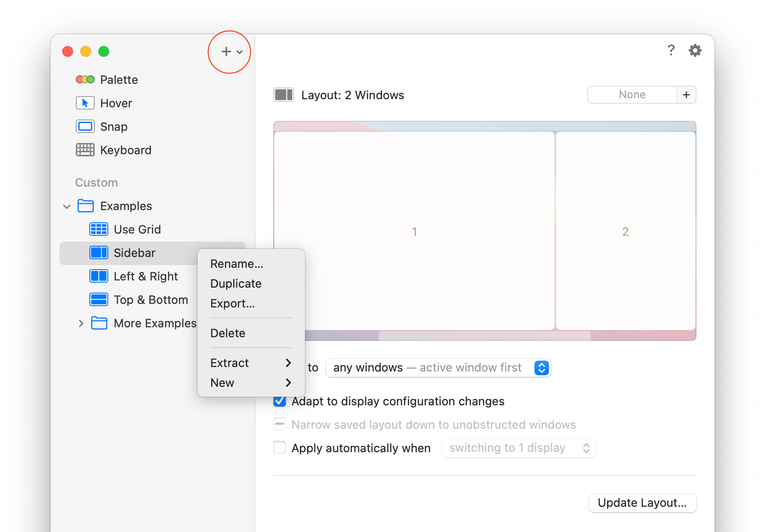
Task: Open the New submenu
Action: pyautogui.click(x=251, y=383)
